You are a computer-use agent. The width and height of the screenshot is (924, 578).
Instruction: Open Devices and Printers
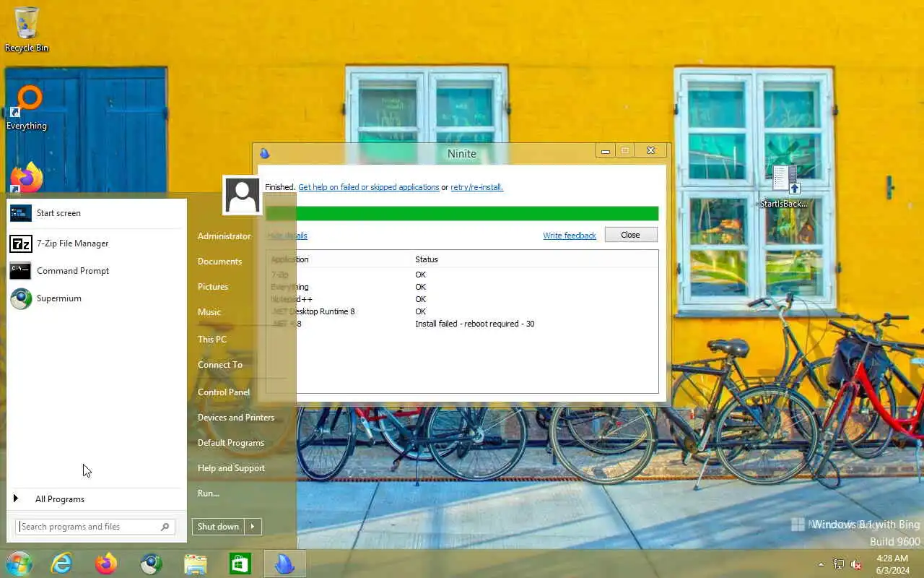pyautogui.click(x=236, y=418)
